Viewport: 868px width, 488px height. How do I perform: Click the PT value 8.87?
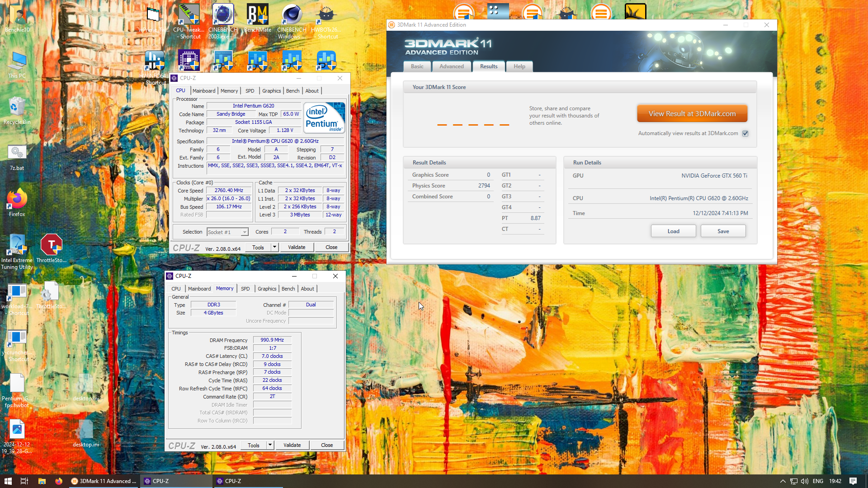click(x=535, y=218)
